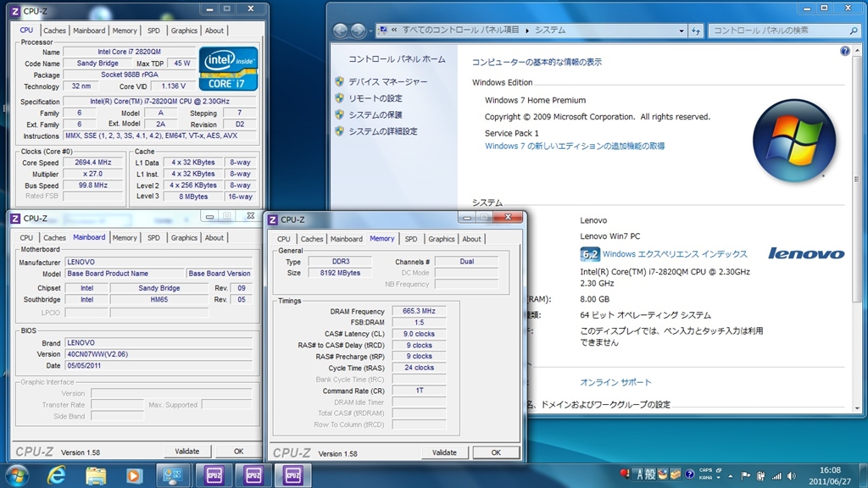Click Validate in CPU-Z Memory window
This screenshot has height=488, width=868.
coord(444,452)
